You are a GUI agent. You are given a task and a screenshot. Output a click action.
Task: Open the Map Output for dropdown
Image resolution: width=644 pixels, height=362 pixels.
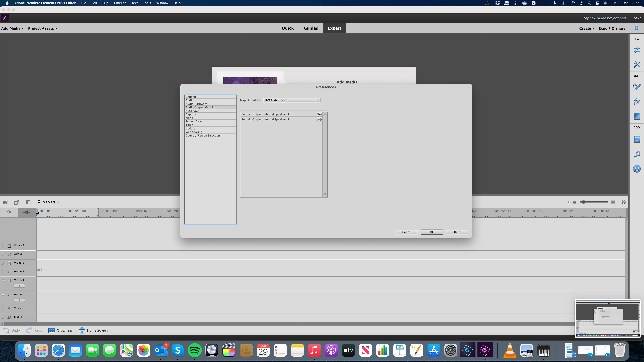pos(292,100)
